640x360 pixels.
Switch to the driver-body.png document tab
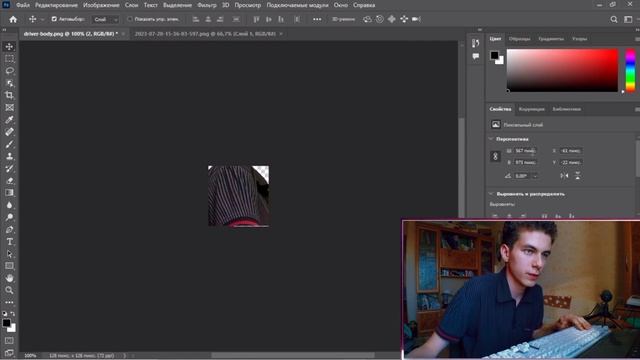tap(70, 34)
